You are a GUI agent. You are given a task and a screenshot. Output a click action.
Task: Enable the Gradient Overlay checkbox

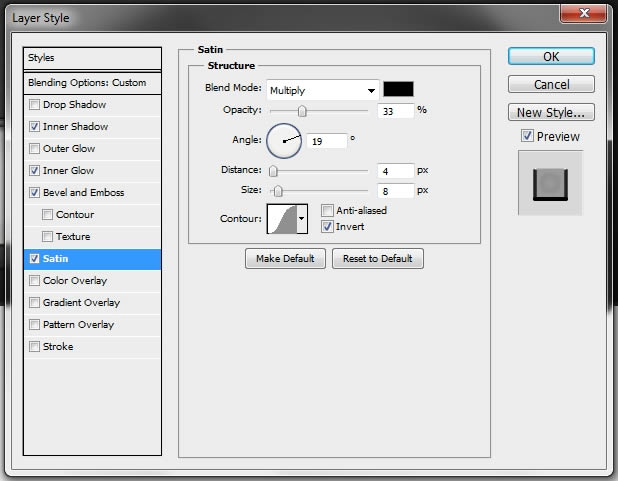tap(35, 302)
